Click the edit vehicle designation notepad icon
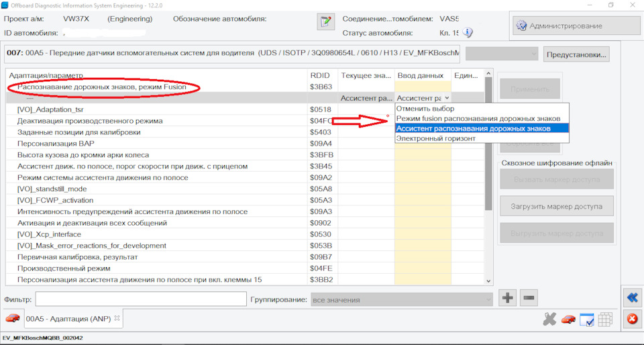Viewport: 644px width, 345px height. pos(326,21)
